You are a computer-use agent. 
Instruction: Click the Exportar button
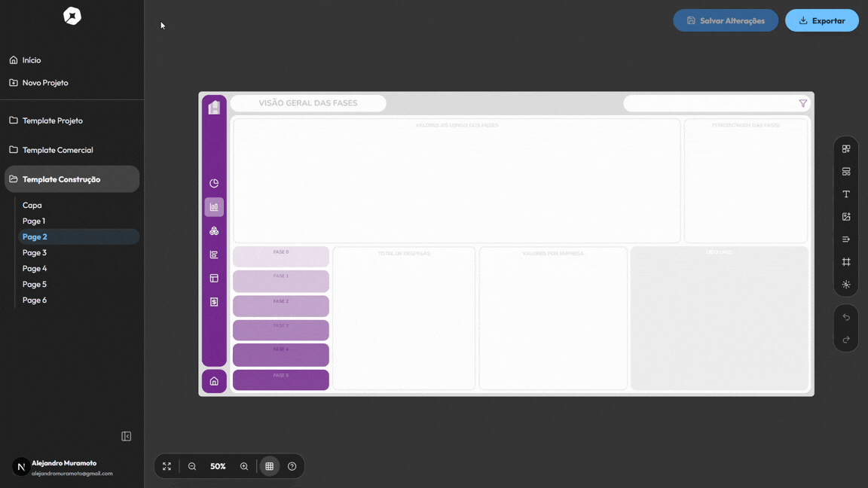821,20
